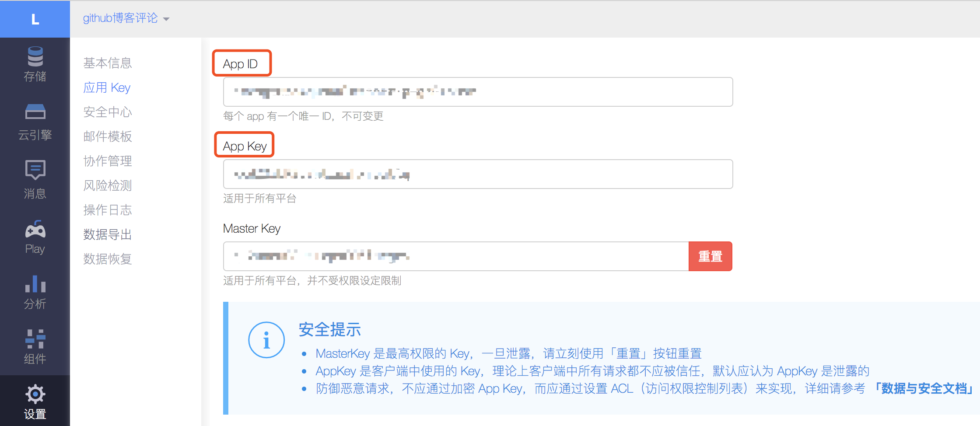Open 操作日志 operation log page
The height and width of the screenshot is (426, 980).
(x=108, y=210)
